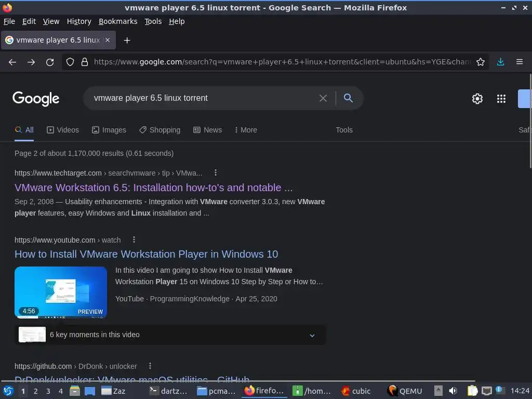
Task: Open Google quick settings gear
Action: pyautogui.click(x=477, y=99)
